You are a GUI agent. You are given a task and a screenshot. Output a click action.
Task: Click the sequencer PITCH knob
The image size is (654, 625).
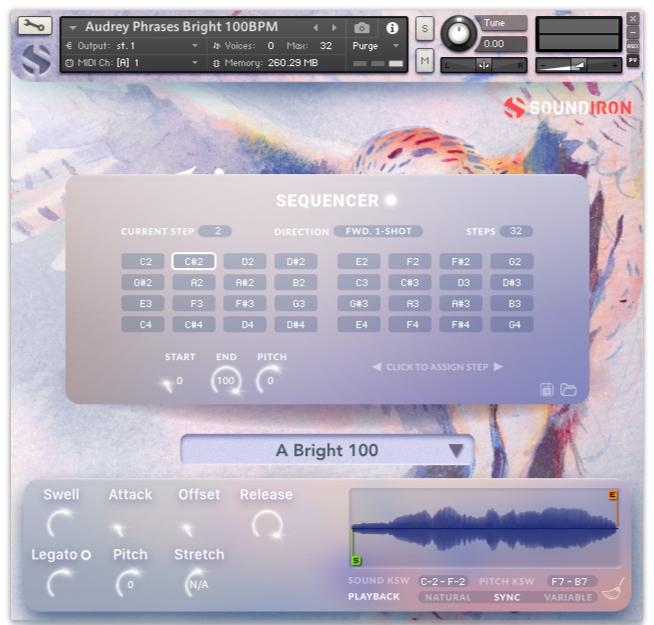click(x=269, y=381)
